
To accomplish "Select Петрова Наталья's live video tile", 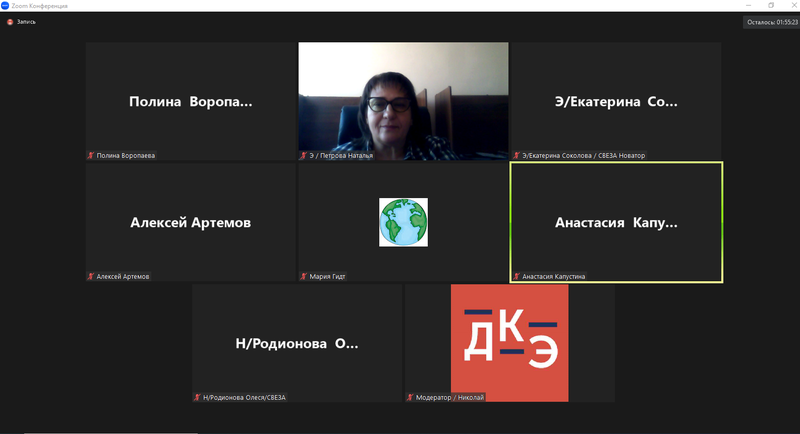I will pyautogui.click(x=403, y=100).
